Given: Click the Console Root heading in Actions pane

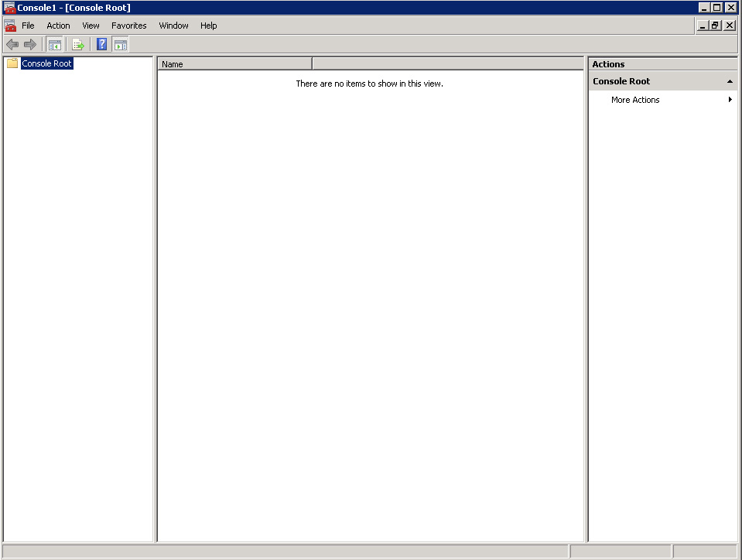Looking at the screenshot, I should click(621, 81).
